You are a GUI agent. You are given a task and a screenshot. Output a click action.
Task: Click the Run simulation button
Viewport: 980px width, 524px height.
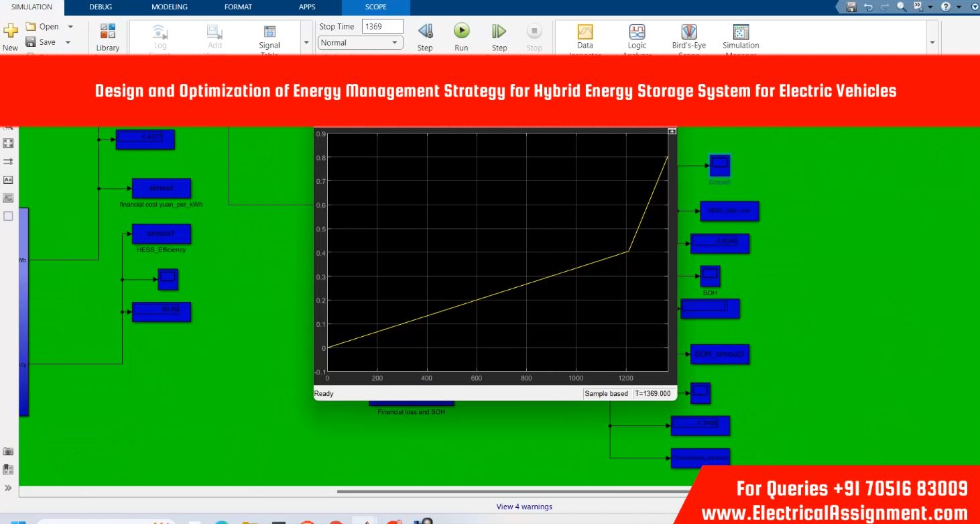461,32
